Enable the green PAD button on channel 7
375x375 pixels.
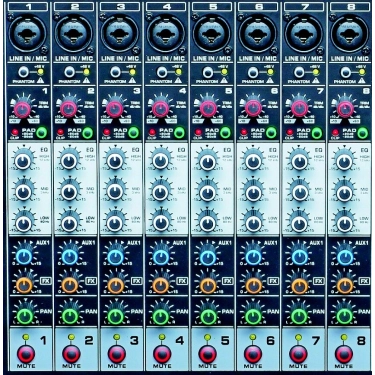[x=317, y=133]
